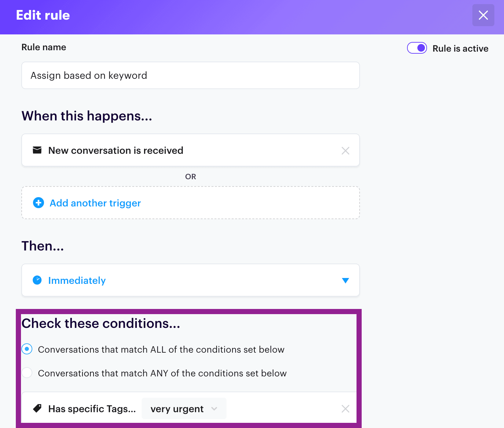
Task: Click the gray chevron beside very urgent
Action: click(x=214, y=409)
